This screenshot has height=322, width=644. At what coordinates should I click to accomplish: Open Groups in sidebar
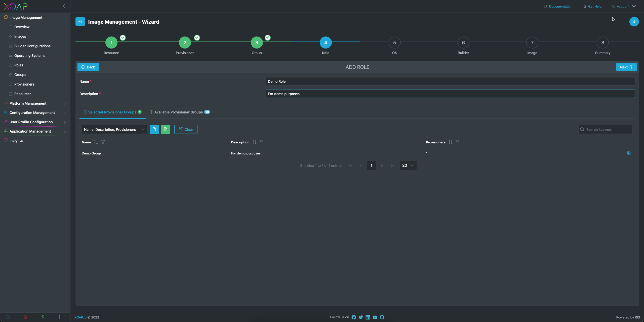(20, 75)
